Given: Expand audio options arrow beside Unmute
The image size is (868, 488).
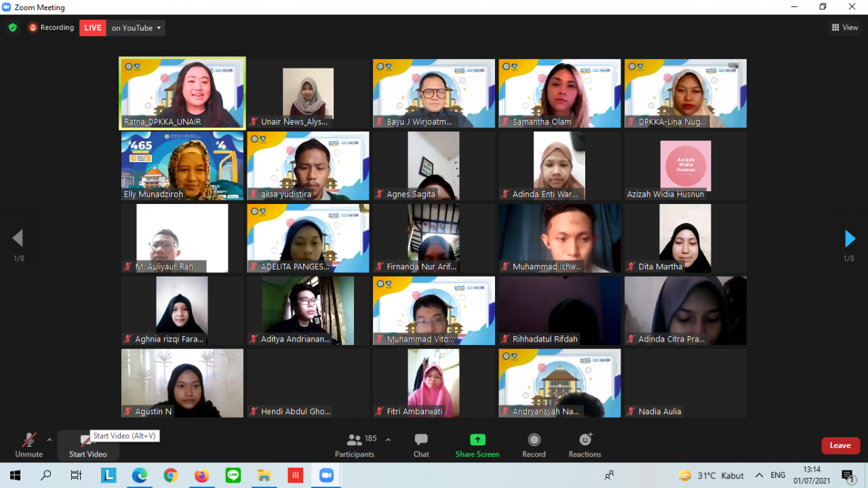Looking at the screenshot, I should [x=50, y=440].
